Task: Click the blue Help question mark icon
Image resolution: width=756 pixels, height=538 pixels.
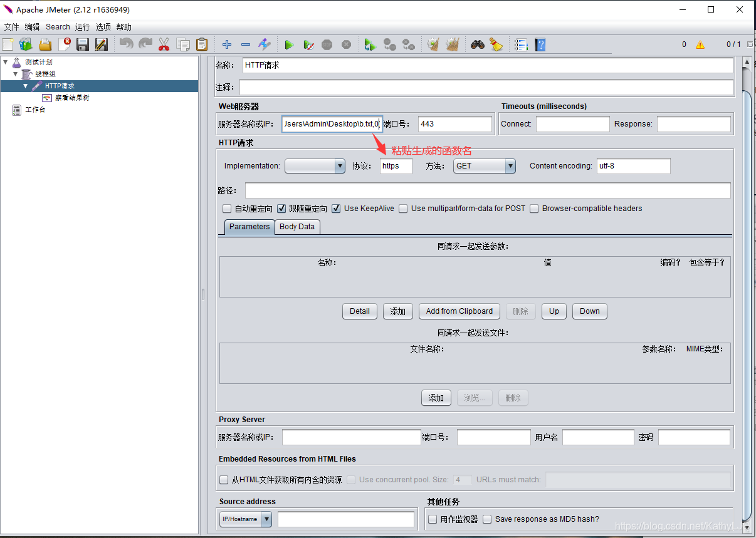Action: pyautogui.click(x=540, y=44)
